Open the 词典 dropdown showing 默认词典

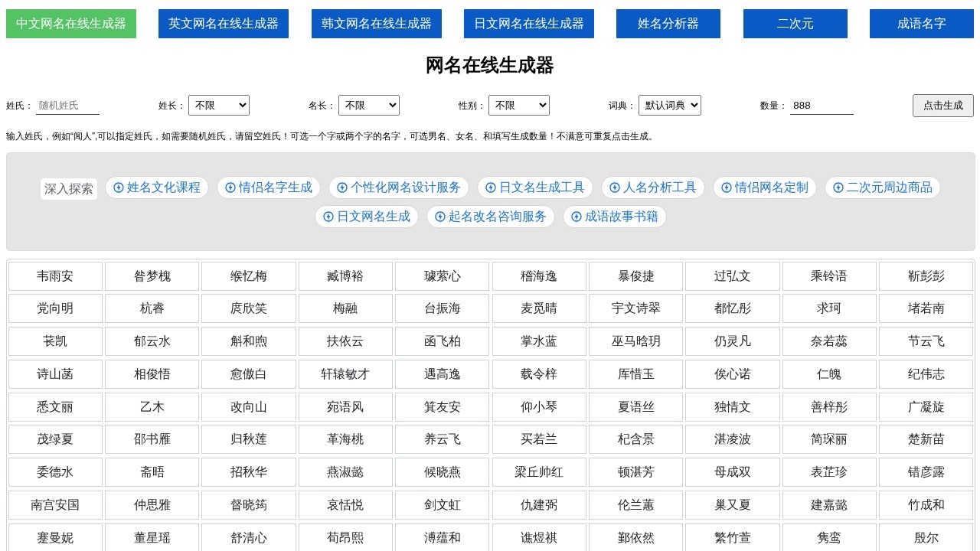coord(670,105)
